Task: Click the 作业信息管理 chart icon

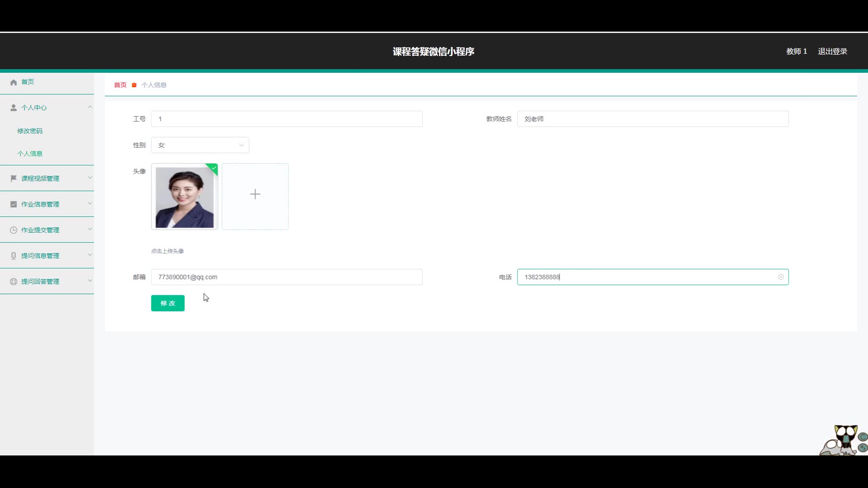Action: (x=14, y=204)
